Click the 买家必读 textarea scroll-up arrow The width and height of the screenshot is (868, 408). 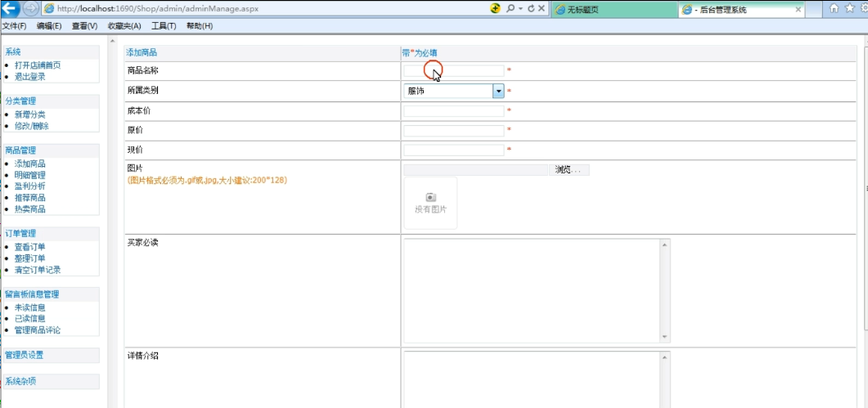665,244
